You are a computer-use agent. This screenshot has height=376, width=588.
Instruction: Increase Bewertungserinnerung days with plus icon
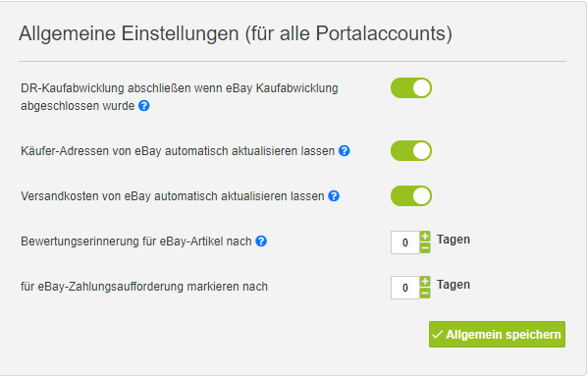coord(425,237)
